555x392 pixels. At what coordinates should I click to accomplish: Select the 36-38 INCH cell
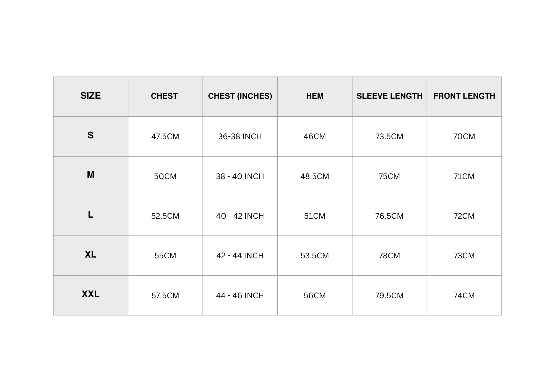240,136
